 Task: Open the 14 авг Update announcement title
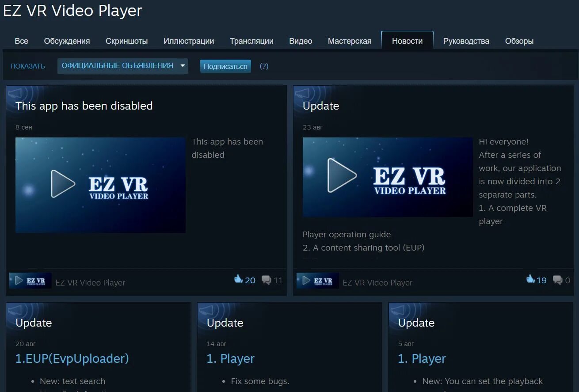click(x=225, y=323)
